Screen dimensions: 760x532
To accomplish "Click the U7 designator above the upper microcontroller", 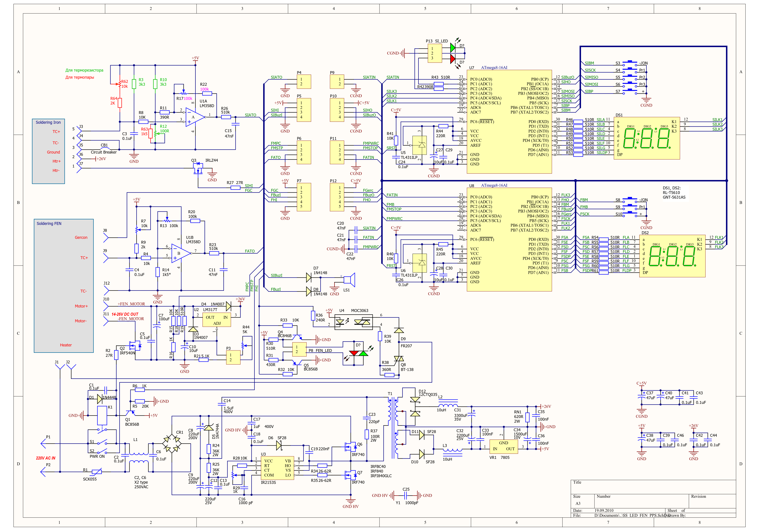I will (x=472, y=67).
